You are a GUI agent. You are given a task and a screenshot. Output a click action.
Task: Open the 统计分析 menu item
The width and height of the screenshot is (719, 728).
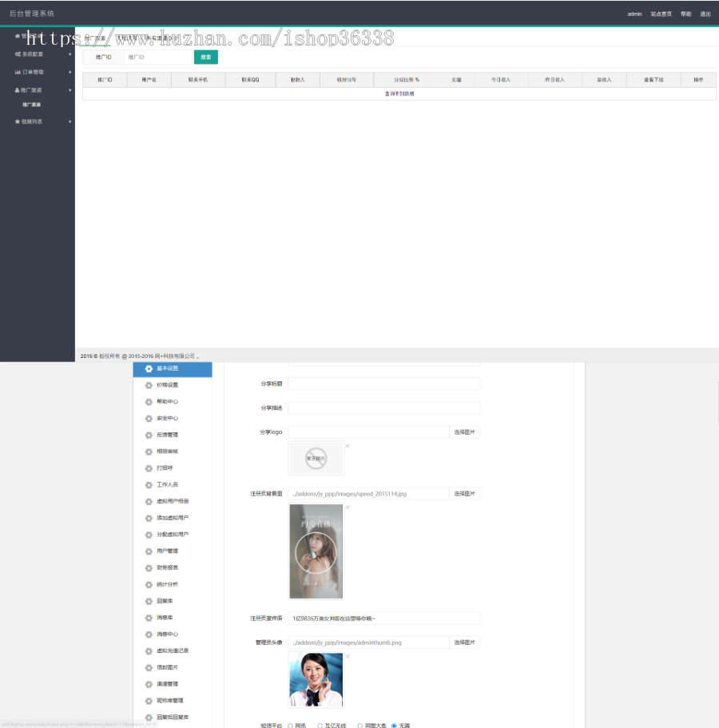click(167, 584)
